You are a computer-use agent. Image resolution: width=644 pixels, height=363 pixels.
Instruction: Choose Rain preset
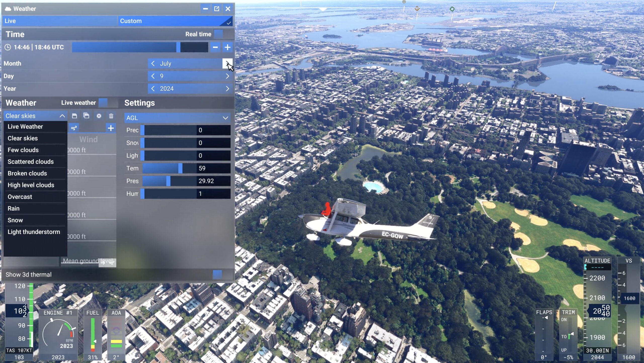35,208
